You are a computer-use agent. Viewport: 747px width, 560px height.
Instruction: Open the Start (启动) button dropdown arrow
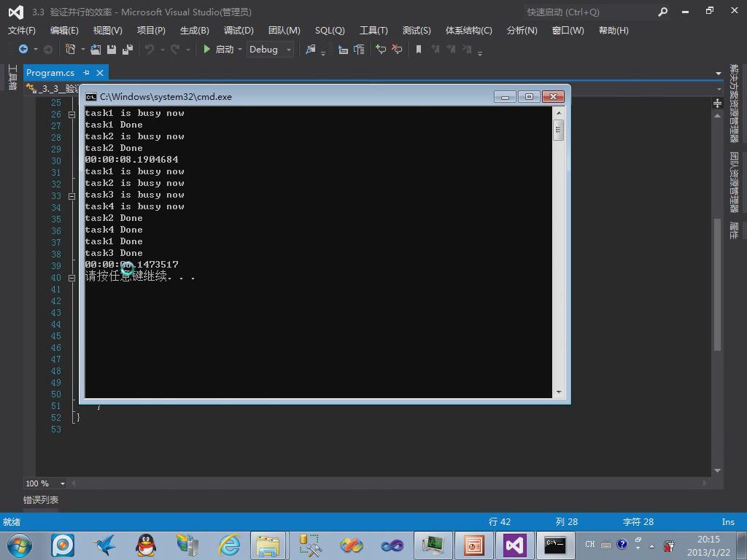point(239,50)
